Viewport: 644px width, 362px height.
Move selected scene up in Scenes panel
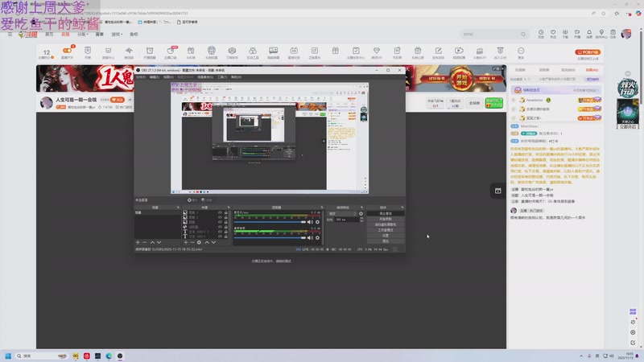152,243
